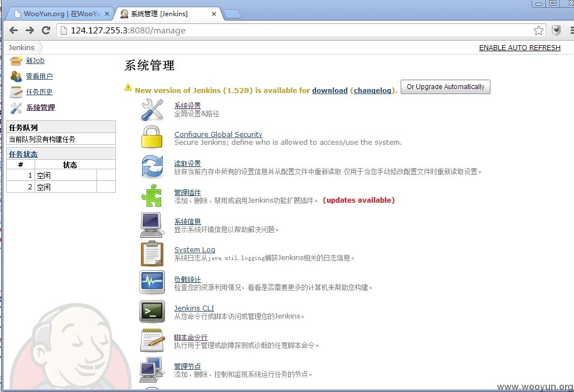Click the monitor pulse icon for 负载统计

click(x=152, y=282)
